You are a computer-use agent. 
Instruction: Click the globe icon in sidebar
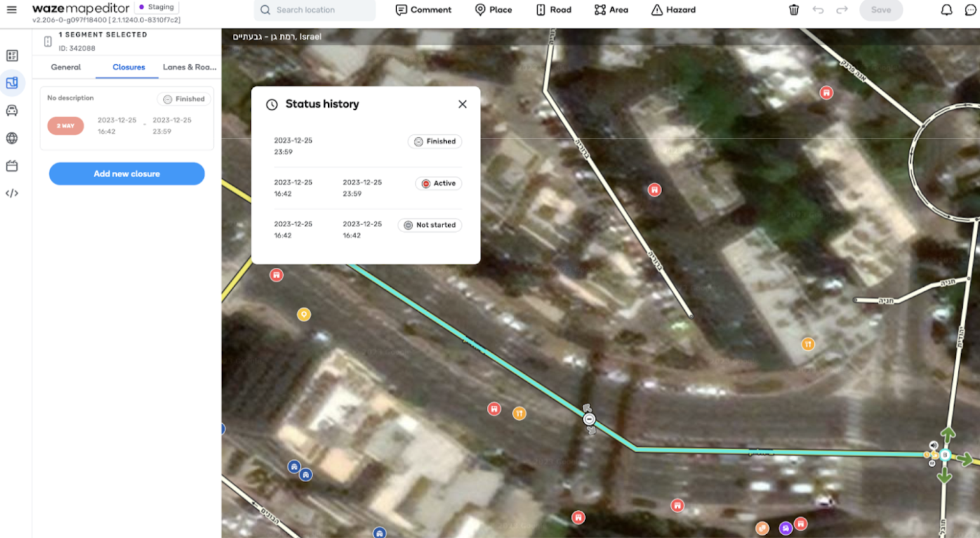[12, 138]
